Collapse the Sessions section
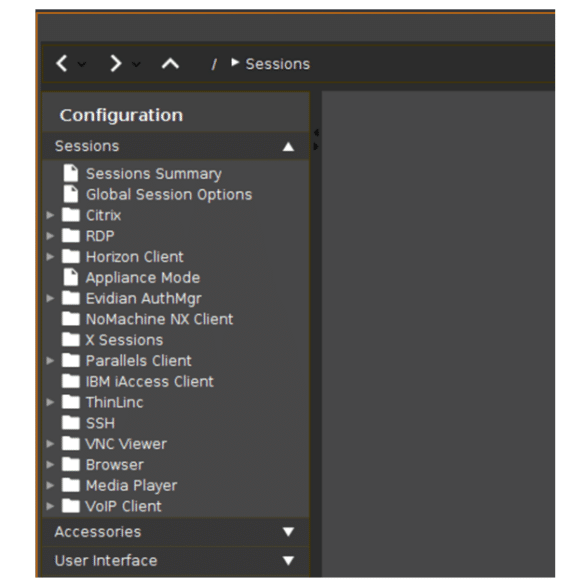 point(288,147)
